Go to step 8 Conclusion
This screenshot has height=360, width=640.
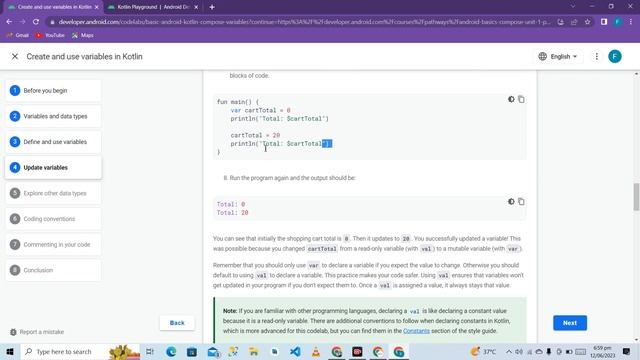(53, 270)
